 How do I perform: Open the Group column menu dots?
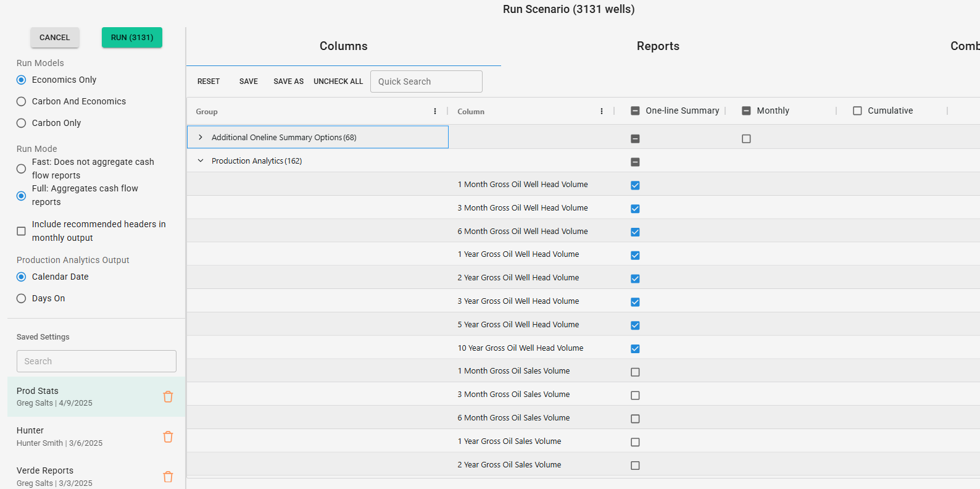click(x=435, y=111)
